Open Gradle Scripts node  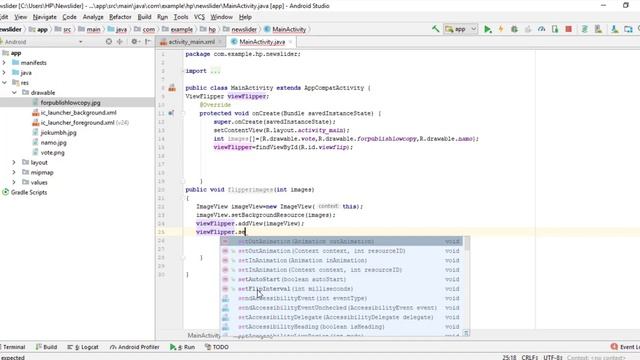(x=29, y=192)
